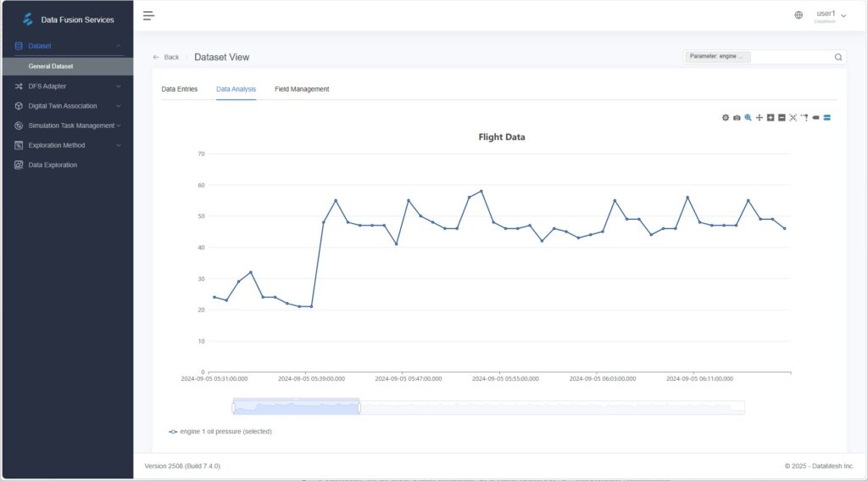Switch to the Data Entries tab
Screen dimensions: 868x481
click(180, 89)
